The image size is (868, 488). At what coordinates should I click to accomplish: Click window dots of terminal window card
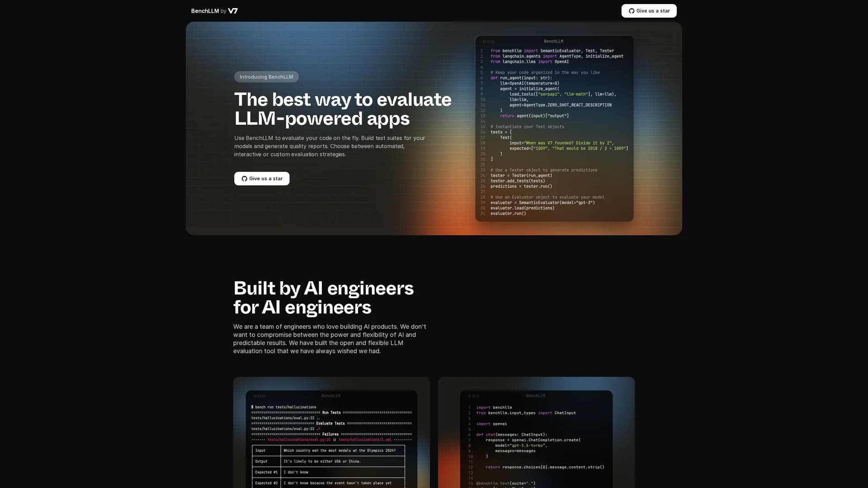(x=259, y=396)
